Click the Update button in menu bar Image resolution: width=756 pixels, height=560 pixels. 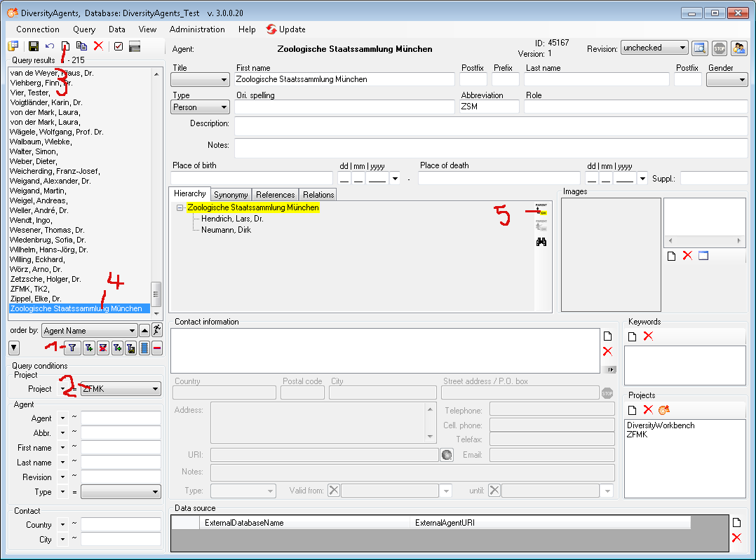[286, 29]
